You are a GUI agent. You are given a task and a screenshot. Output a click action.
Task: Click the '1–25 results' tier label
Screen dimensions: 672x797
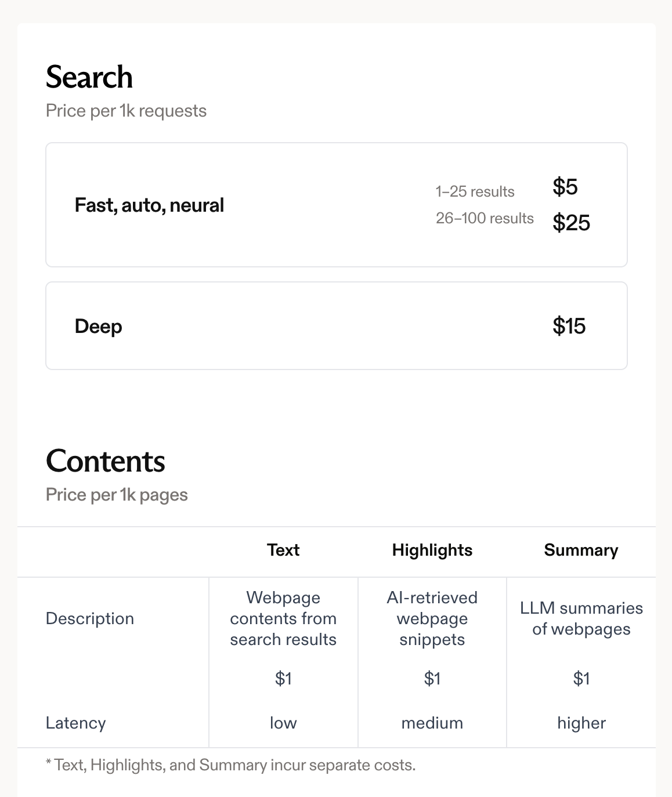[x=475, y=191]
